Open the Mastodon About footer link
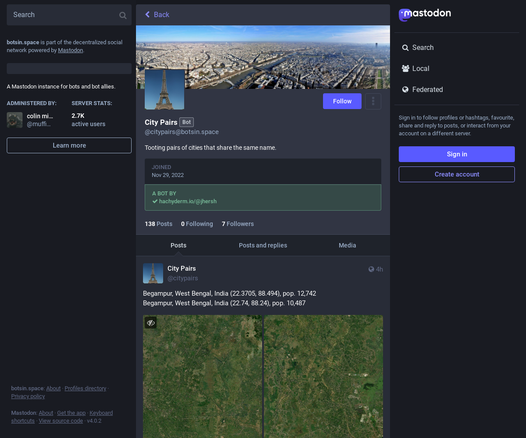This screenshot has height=438, width=526. tap(46, 413)
